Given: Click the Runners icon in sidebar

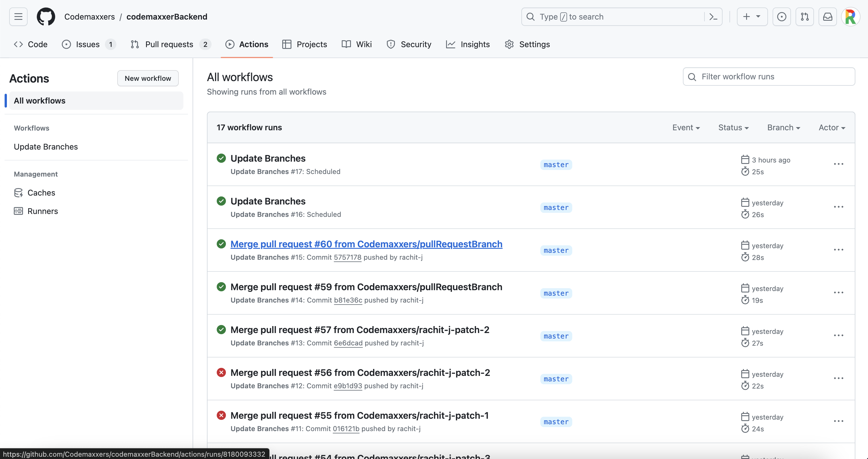Looking at the screenshot, I should click(x=18, y=211).
